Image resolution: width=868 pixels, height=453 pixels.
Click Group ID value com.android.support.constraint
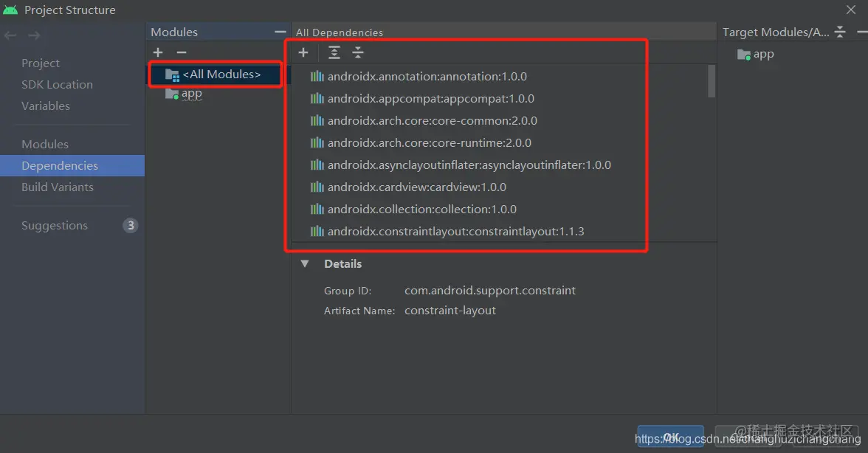coord(490,291)
